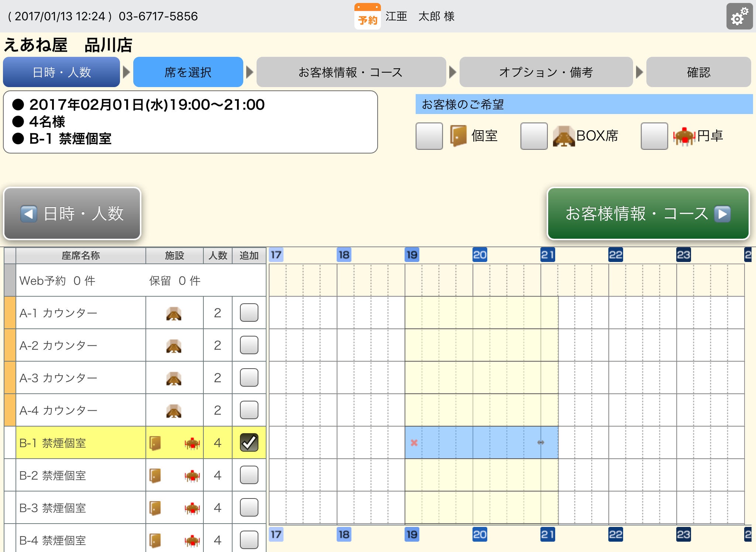Screen dimensions: 756x552
Task: Select the 席を選択 step tab
Action: (188, 72)
